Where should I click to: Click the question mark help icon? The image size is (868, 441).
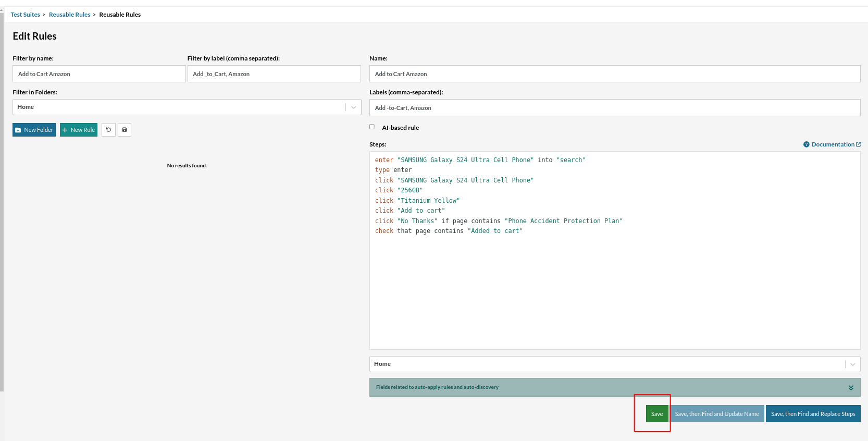(x=806, y=144)
